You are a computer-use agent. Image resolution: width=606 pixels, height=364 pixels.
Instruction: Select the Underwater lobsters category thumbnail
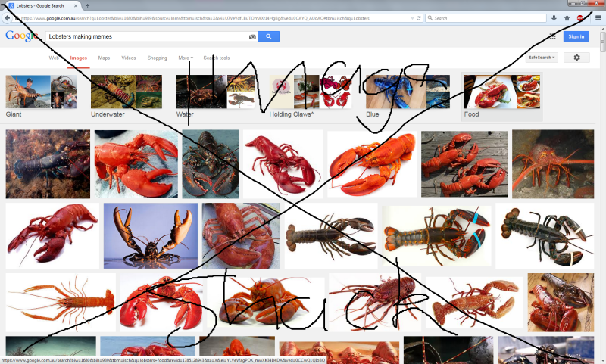[126, 92]
